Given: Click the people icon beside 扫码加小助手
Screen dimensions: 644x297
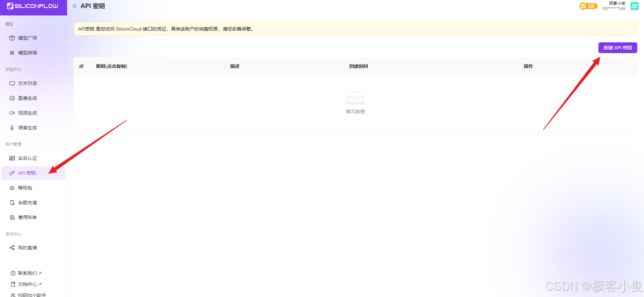Looking at the screenshot, I should [x=13, y=295].
